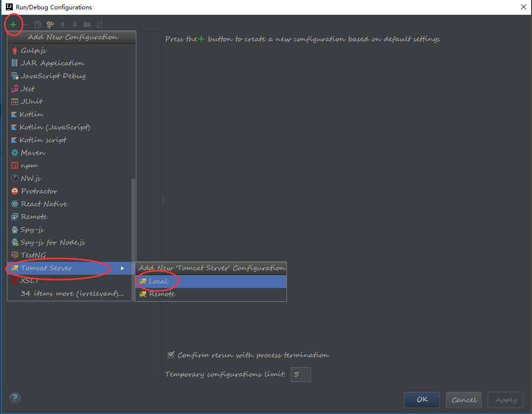Click the help question mark icon
This screenshot has height=414, width=532.
(15, 398)
